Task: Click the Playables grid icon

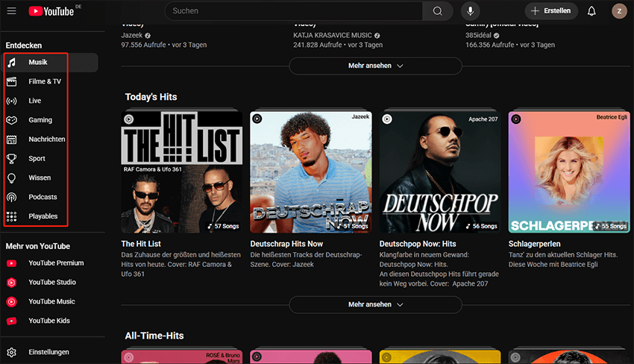Action: click(x=12, y=216)
